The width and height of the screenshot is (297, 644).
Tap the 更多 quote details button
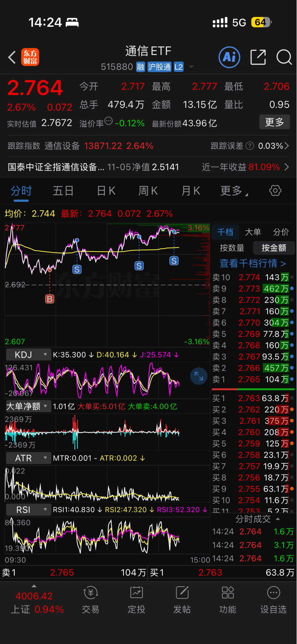coord(275,122)
